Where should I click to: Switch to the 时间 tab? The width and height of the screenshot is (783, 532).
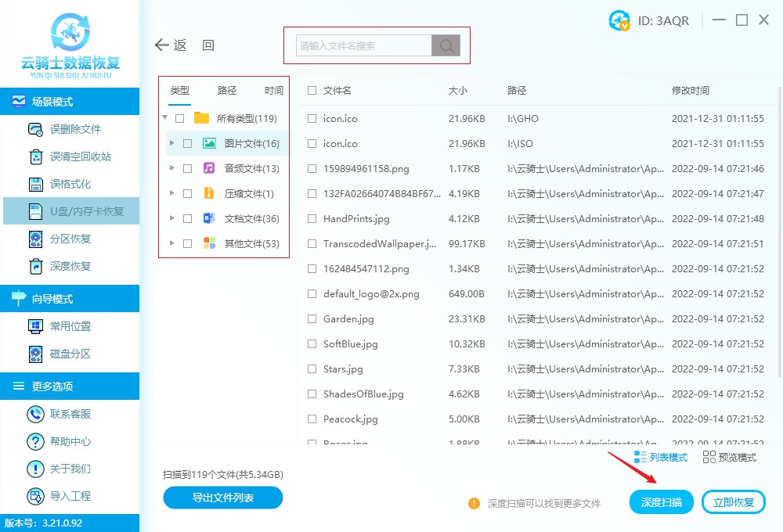pos(273,90)
